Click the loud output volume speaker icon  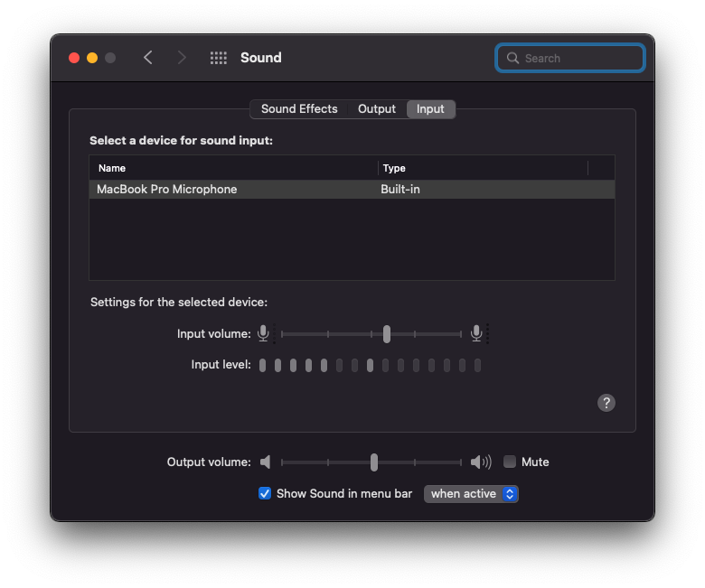[x=481, y=462]
